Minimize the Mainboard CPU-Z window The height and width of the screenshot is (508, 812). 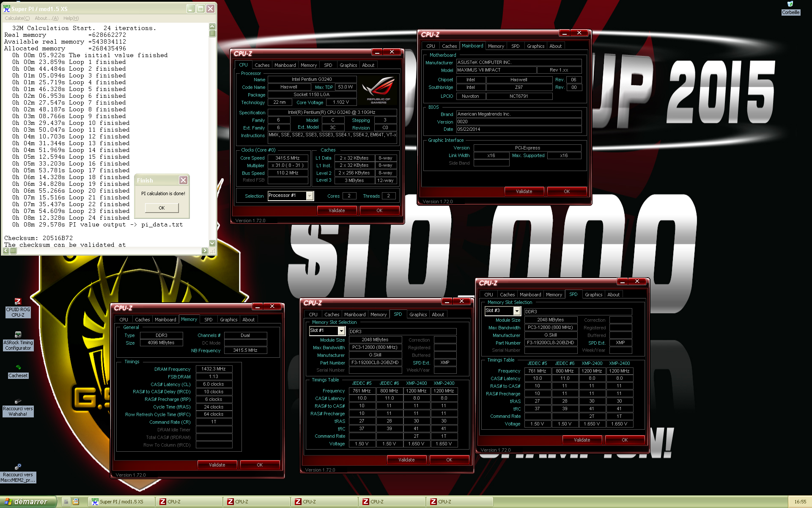(564, 33)
